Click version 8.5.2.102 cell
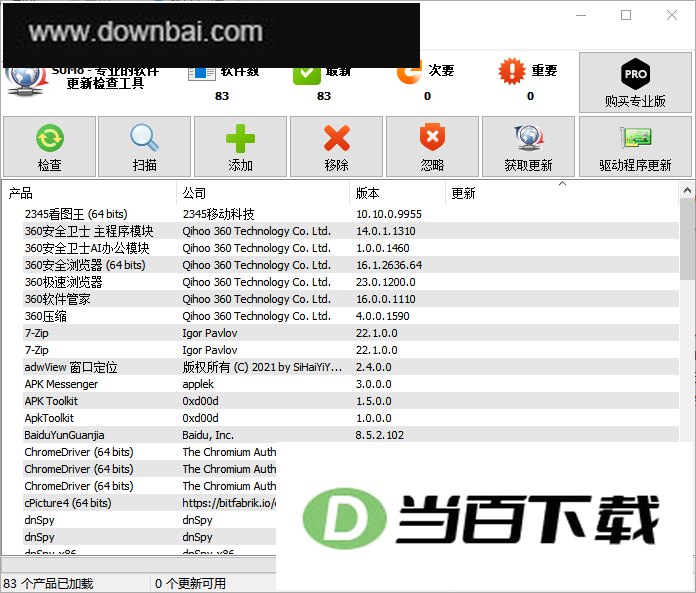Screen dimensions: 696x593 click(x=380, y=435)
